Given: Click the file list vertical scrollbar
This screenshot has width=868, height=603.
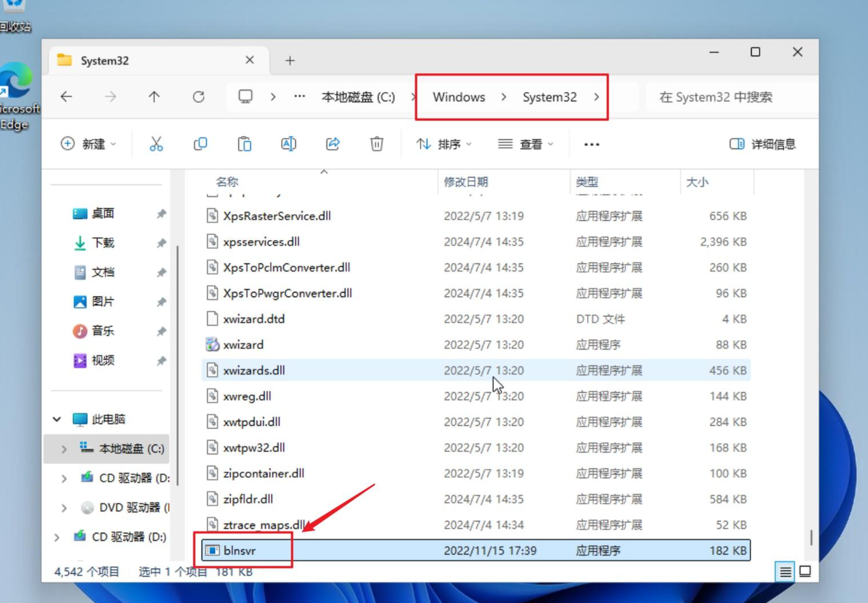Looking at the screenshot, I should point(811,537).
